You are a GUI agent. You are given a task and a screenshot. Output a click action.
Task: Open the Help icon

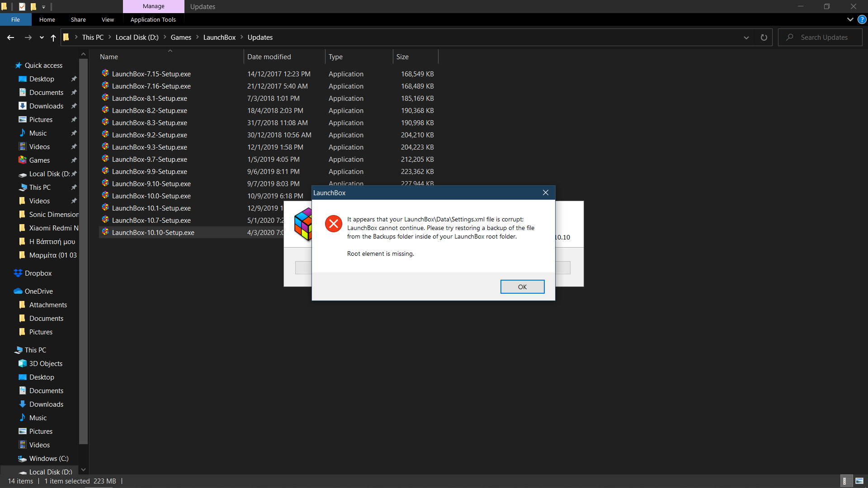tap(862, 19)
